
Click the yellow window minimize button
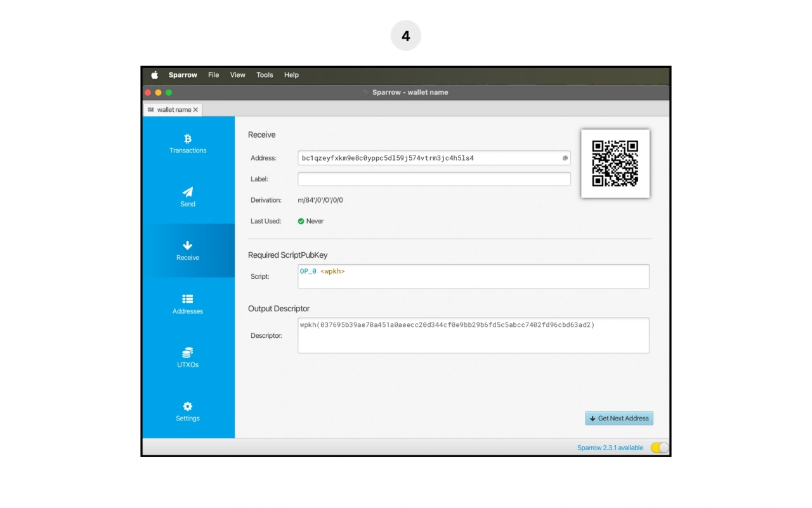(159, 93)
